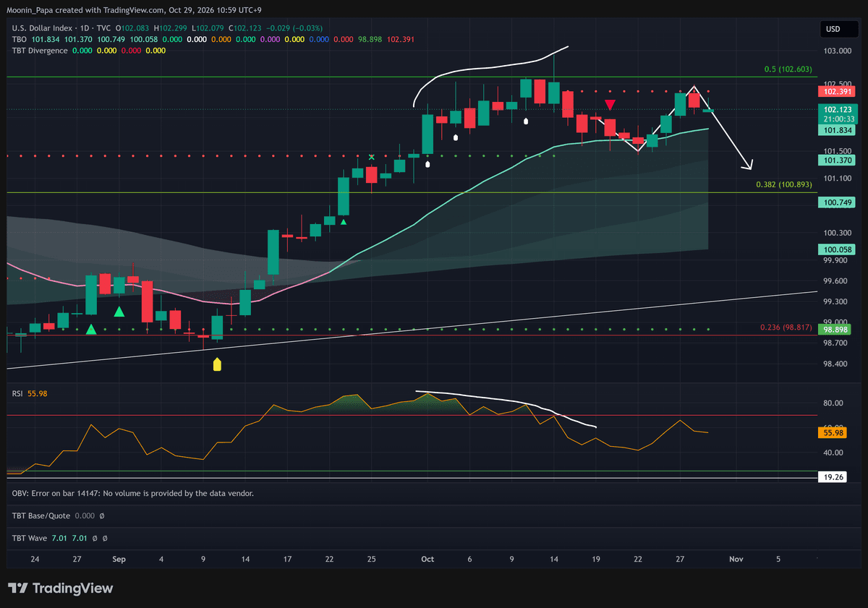The height and width of the screenshot is (608, 868).
Task: Click the 19.26 label on the RSI axis
Action: coord(833,478)
